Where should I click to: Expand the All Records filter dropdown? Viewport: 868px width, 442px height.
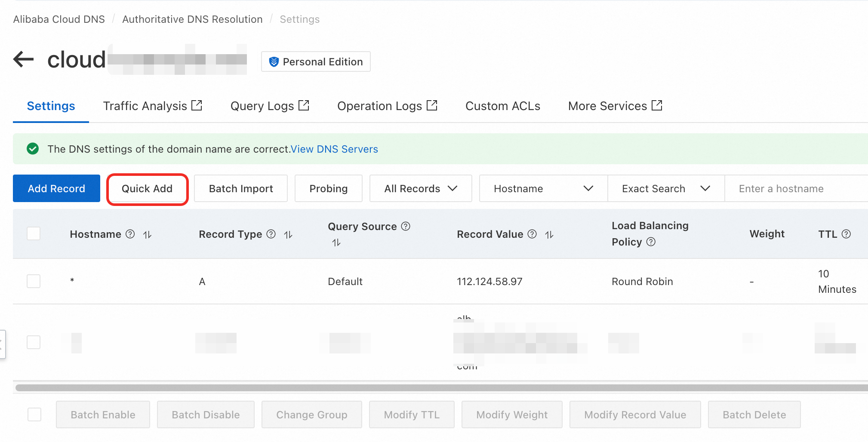(x=420, y=188)
